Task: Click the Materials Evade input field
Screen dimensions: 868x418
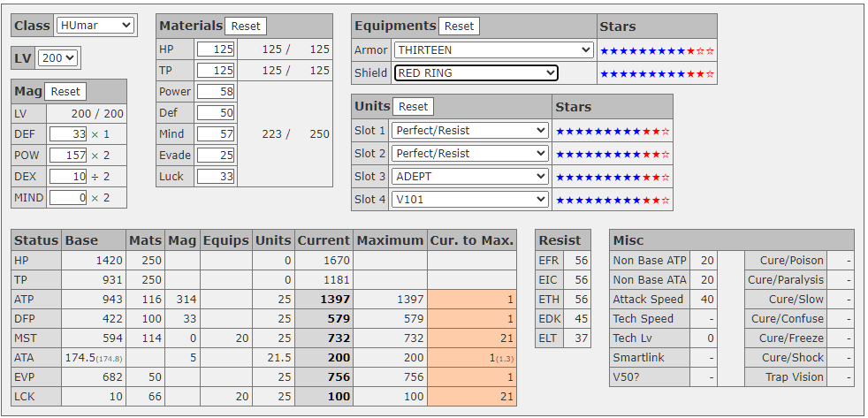Action: [x=216, y=155]
